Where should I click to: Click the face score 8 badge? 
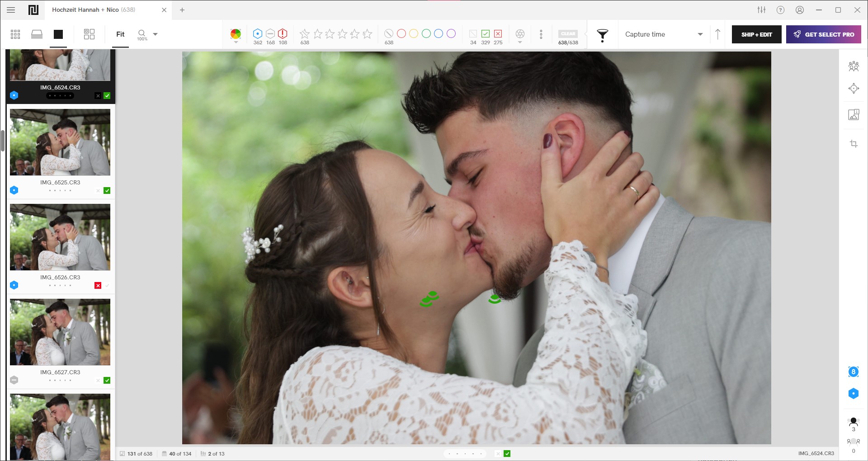[x=854, y=372]
